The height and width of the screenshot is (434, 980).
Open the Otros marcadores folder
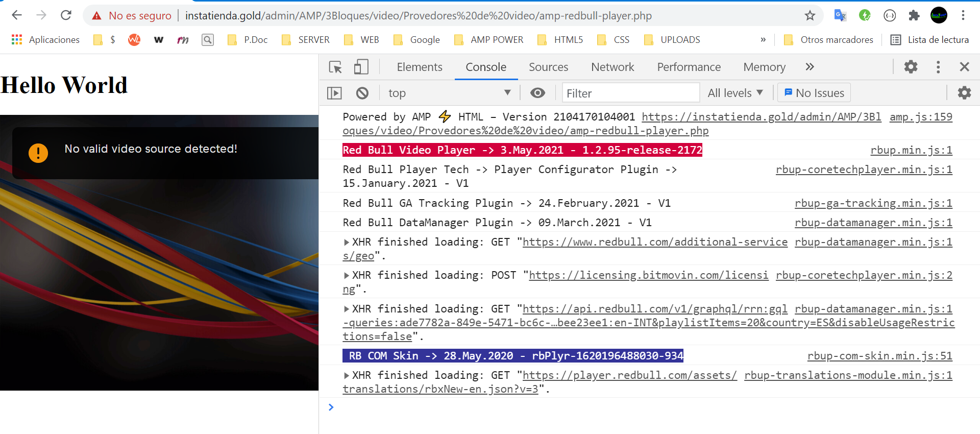(x=828, y=40)
